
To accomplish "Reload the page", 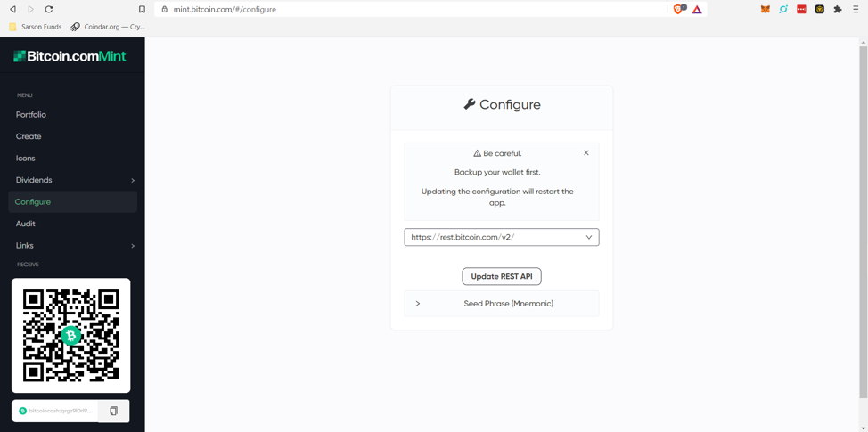I will (49, 10).
